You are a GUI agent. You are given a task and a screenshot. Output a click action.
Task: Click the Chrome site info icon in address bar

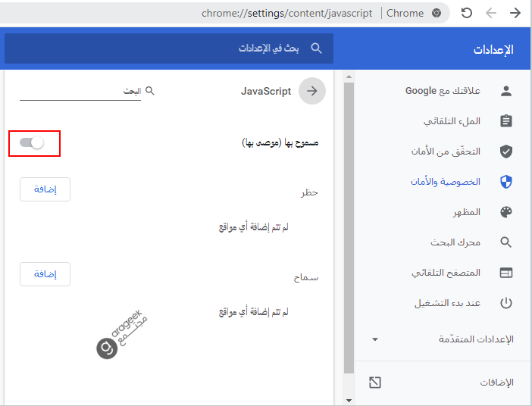tap(437, 13)
